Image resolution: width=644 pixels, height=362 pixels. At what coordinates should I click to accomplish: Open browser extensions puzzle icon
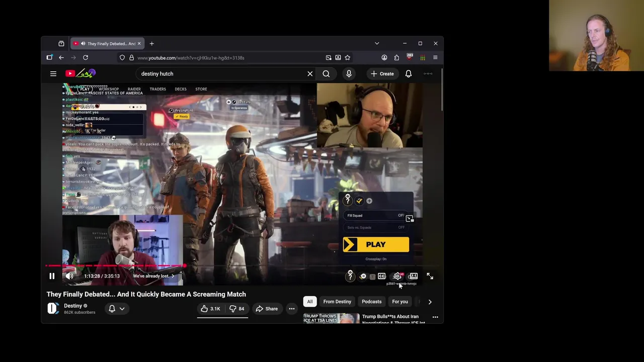tap(396, 58)
